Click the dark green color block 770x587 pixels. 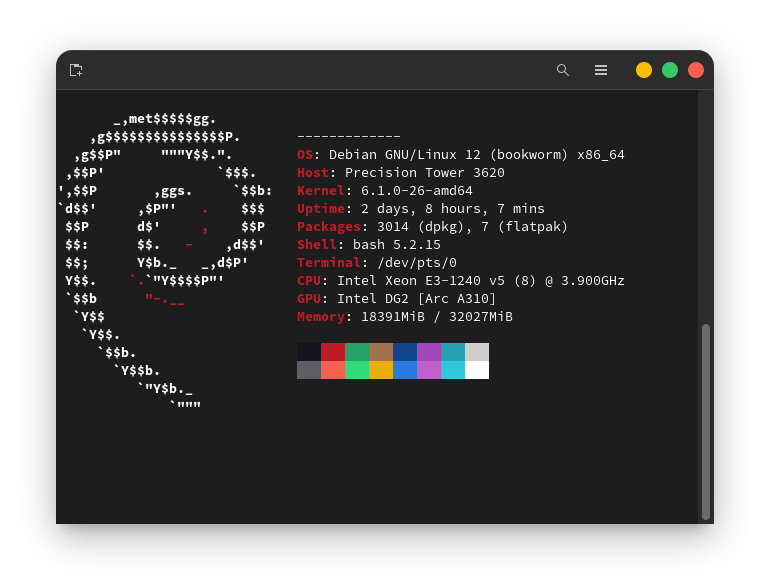pyautogui.click(x=357, y=352)
